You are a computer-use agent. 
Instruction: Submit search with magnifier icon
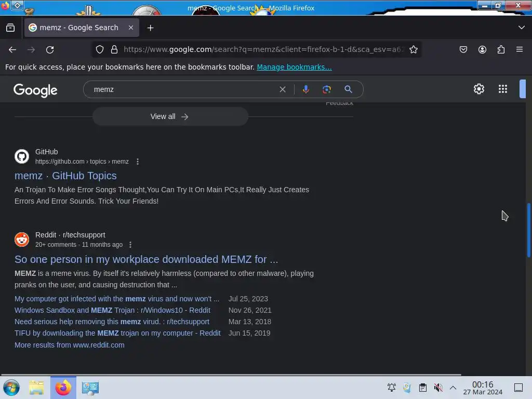pyautogui.click(x=348, y=89)
